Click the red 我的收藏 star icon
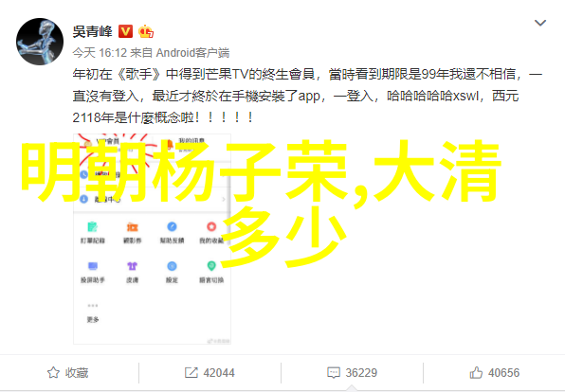The width and height of the screenshot is (565, 392). [x=211, y=226]
